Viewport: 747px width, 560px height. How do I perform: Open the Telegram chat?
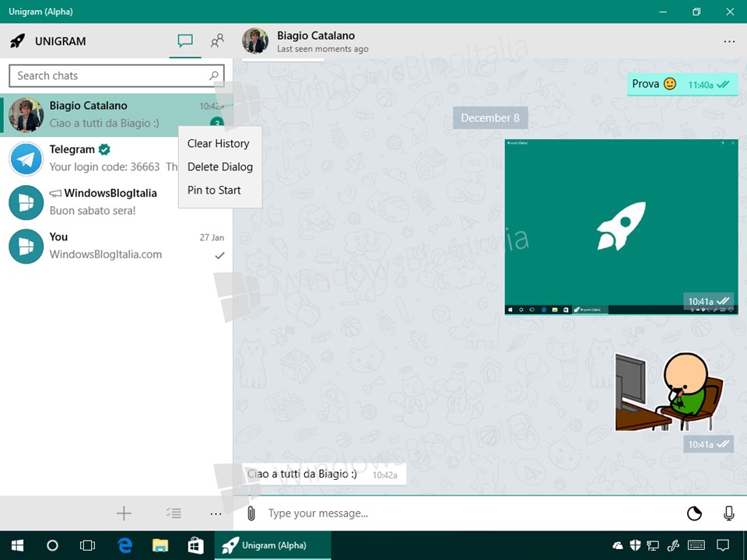coord(90,159)
